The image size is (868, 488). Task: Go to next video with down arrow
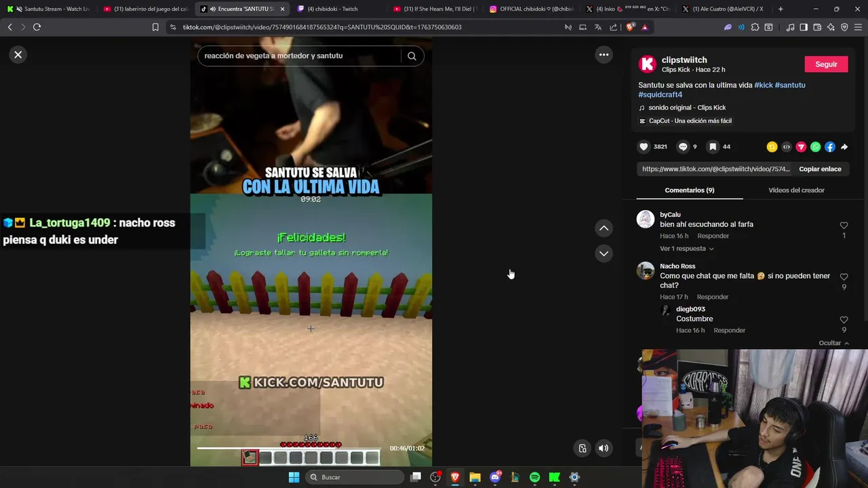[x=604, y=253]
